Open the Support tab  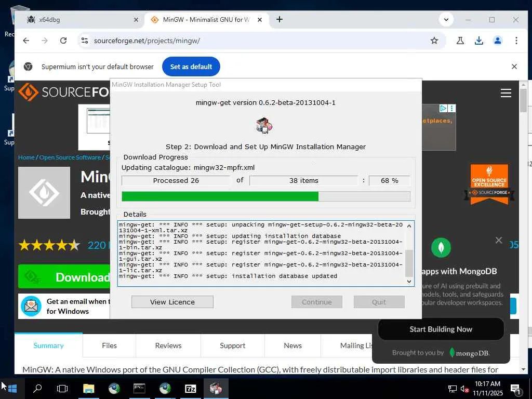[x=232, y=345]
